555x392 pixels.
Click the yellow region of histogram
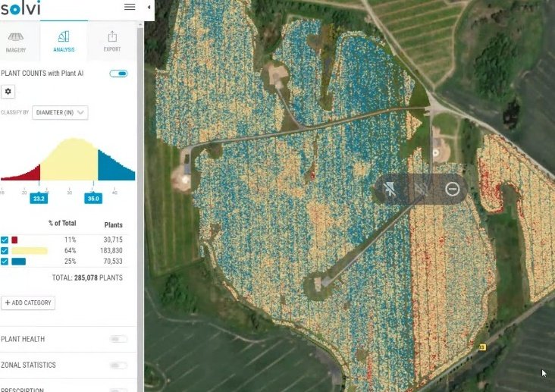coord(69,161)
